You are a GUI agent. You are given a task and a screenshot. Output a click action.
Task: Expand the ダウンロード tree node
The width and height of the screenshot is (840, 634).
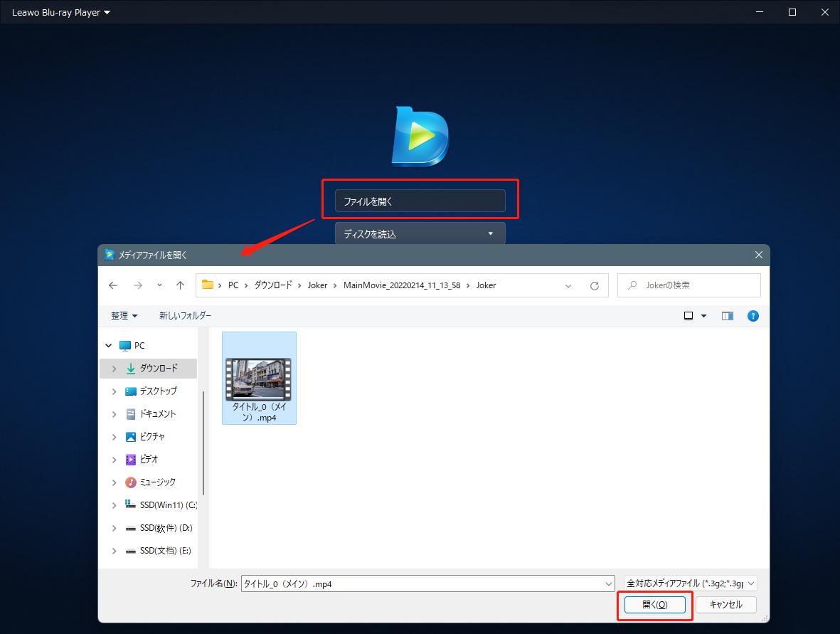[x=114, y=369]
